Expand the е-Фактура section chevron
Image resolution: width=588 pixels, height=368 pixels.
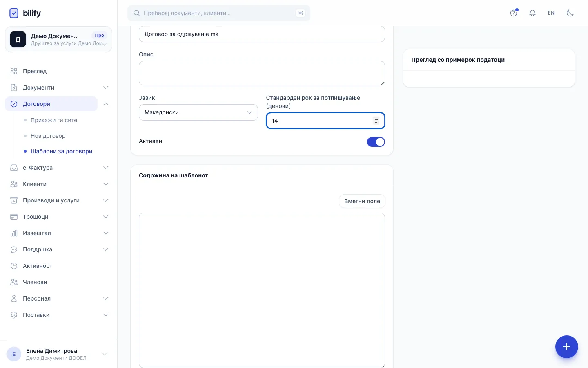106,168
